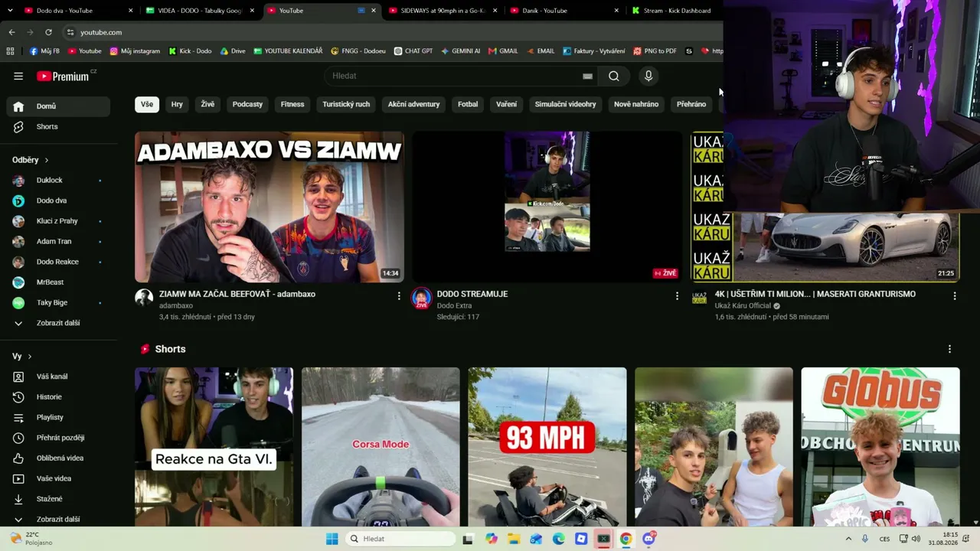
Task: Go back in the browser
Action: click(x=11, y=32)
